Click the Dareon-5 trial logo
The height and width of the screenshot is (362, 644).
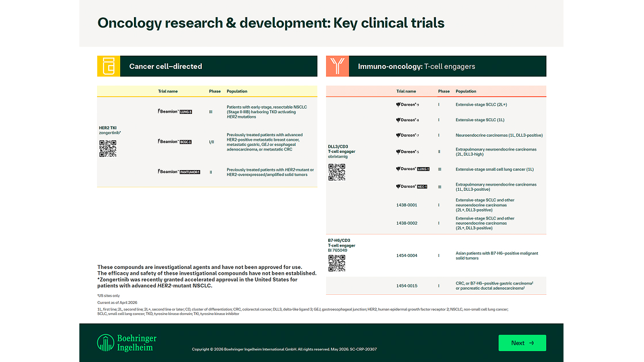(408, 152)
